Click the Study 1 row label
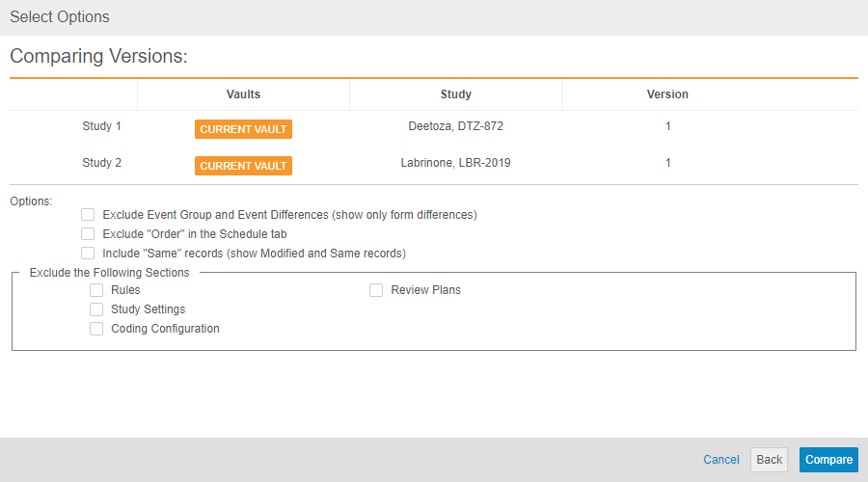Image resolution: width=868 pixels, height=482 pixels. coord(102,126)
